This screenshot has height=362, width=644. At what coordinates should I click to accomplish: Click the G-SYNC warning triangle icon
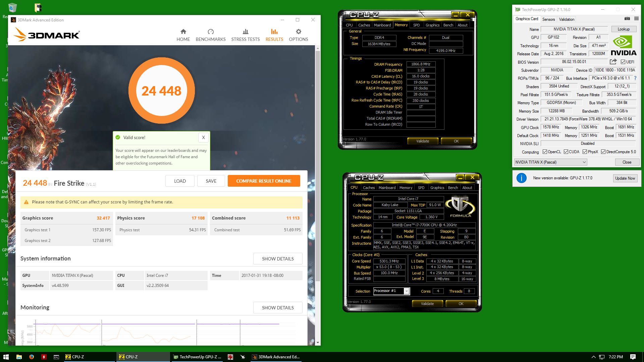click(x=26, y=202)
